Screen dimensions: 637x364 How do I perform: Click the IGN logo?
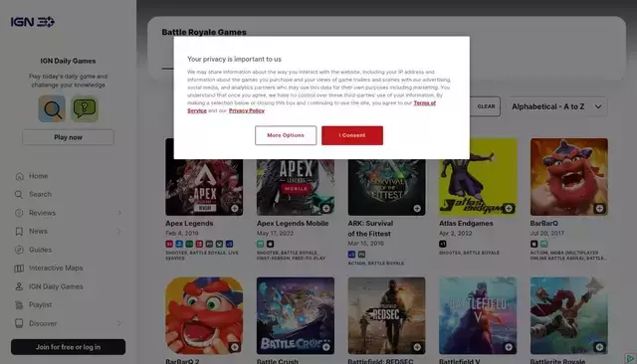(33, 22)
